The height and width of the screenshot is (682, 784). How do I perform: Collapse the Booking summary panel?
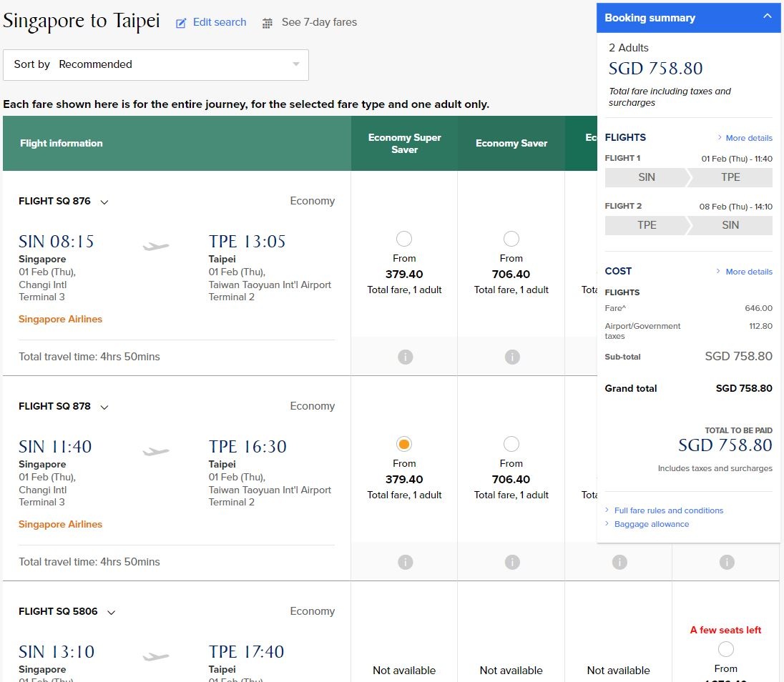tap(767, 16)
